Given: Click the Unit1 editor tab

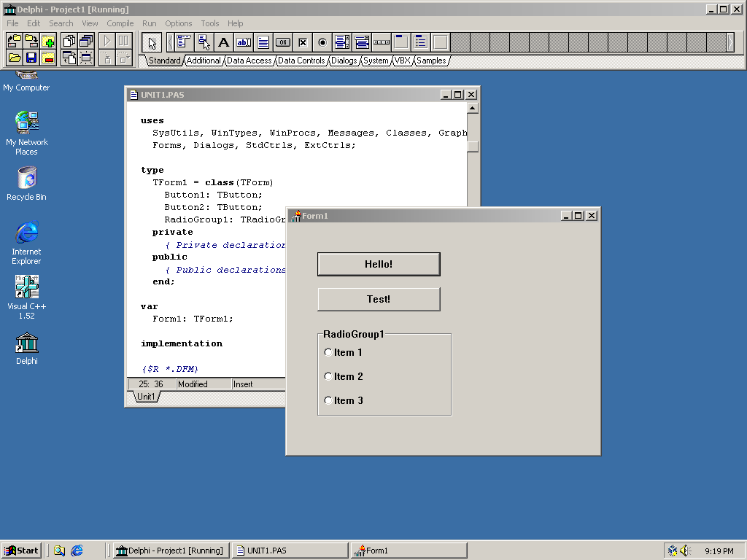Looking at the screenshot, I should click(x=146, y=397).
